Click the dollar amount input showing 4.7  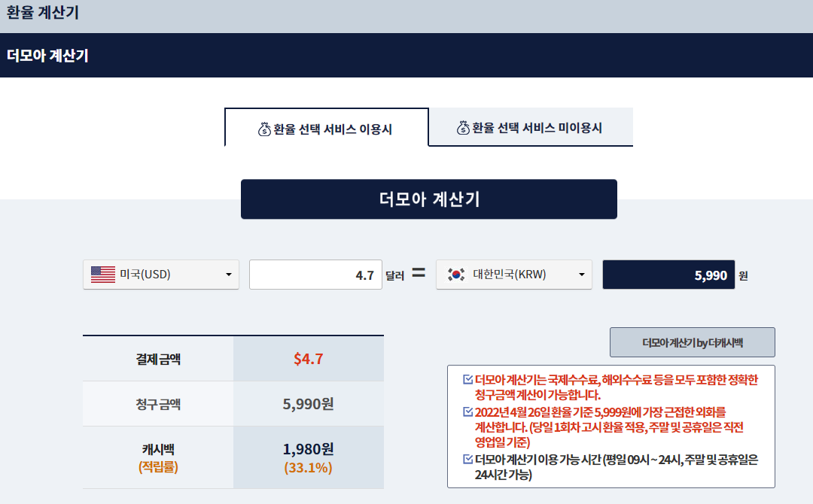click(x=315, y=275)
